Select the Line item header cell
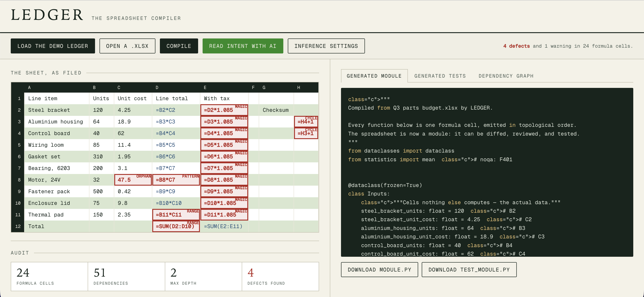The width and height of the screenshot is (644, 297). 57,98
